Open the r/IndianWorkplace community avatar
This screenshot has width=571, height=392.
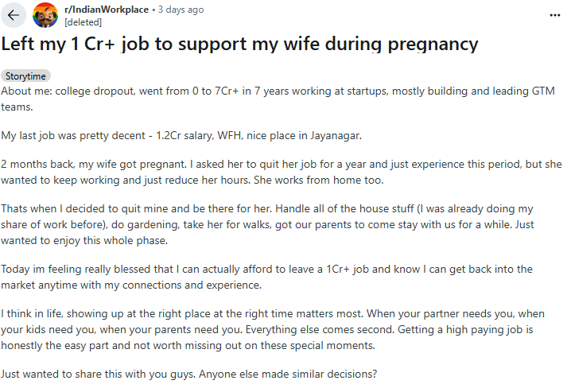coord(46,14)
